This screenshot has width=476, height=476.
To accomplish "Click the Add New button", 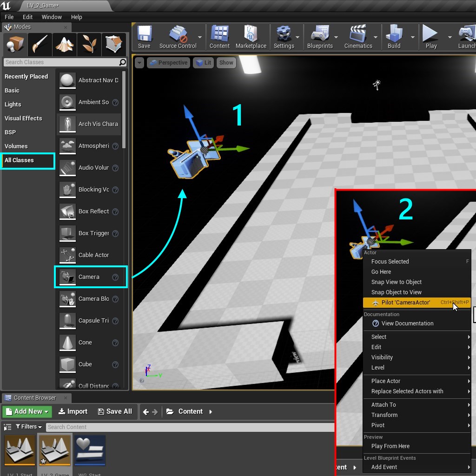I will (x=27, y=412).
